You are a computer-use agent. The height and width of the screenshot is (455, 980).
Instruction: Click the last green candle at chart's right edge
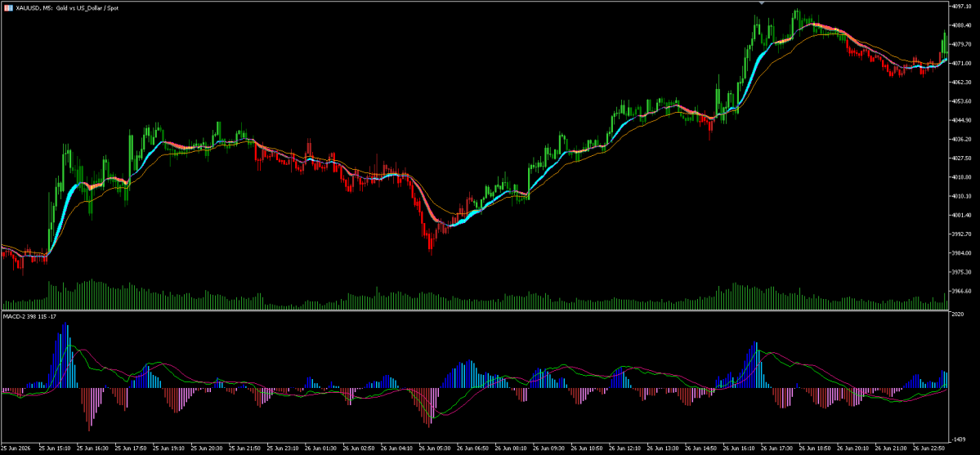tap(945, 44)
